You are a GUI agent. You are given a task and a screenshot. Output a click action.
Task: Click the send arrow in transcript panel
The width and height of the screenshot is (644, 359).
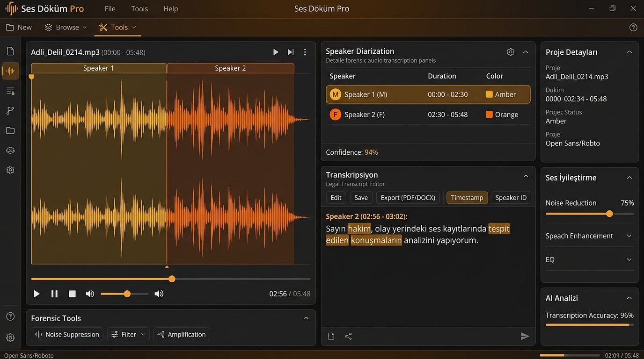tap(525, 336)
